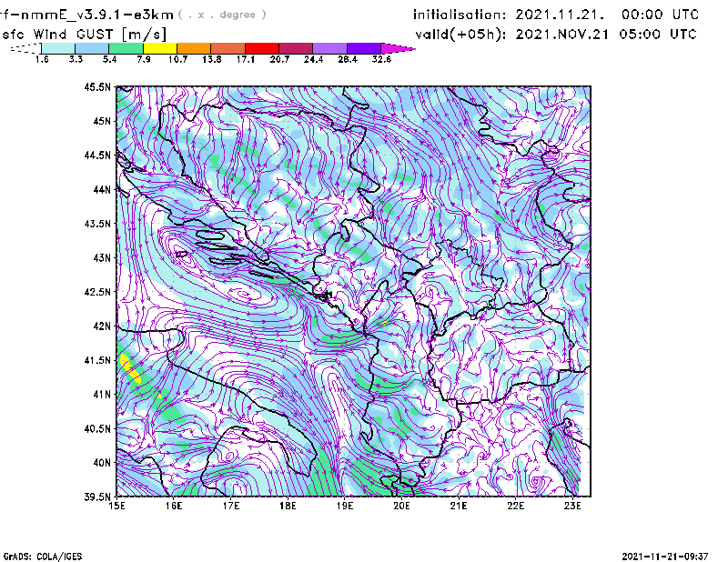The height and width of the screenshot is (562, 728).
Task: Click the '00:00 UTC' initialisation time
Action: pos(660,15)
